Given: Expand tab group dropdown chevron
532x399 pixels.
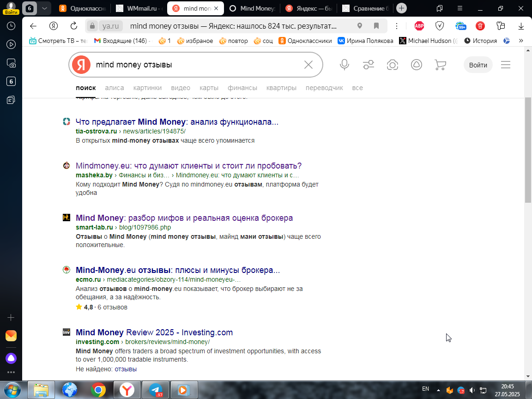Looking at the screenshot, I should [44, 8].
